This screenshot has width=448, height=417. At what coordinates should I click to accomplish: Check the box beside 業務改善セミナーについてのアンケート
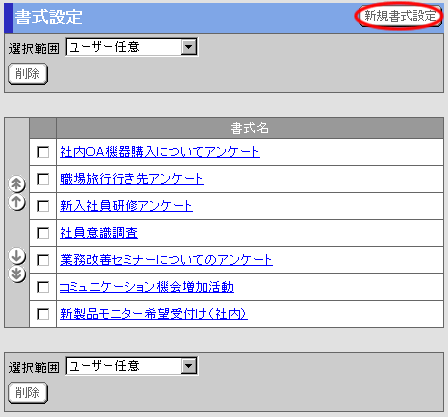43,260
